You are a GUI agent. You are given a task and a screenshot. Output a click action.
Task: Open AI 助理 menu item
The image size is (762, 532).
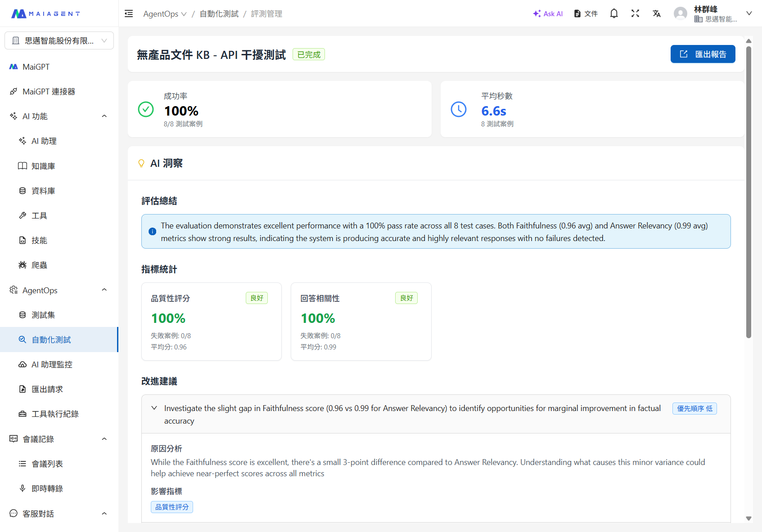(59, 141)
